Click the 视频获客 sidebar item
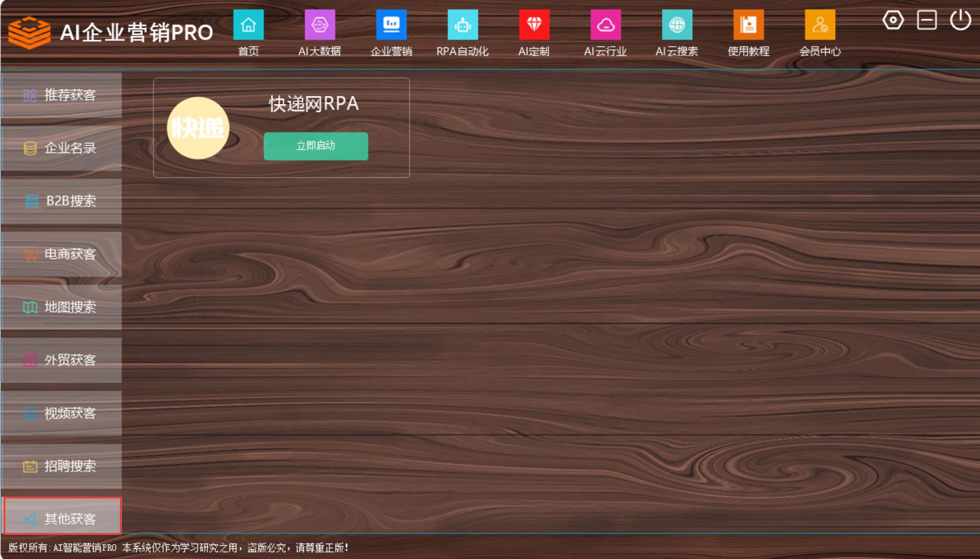 (62, 413)
